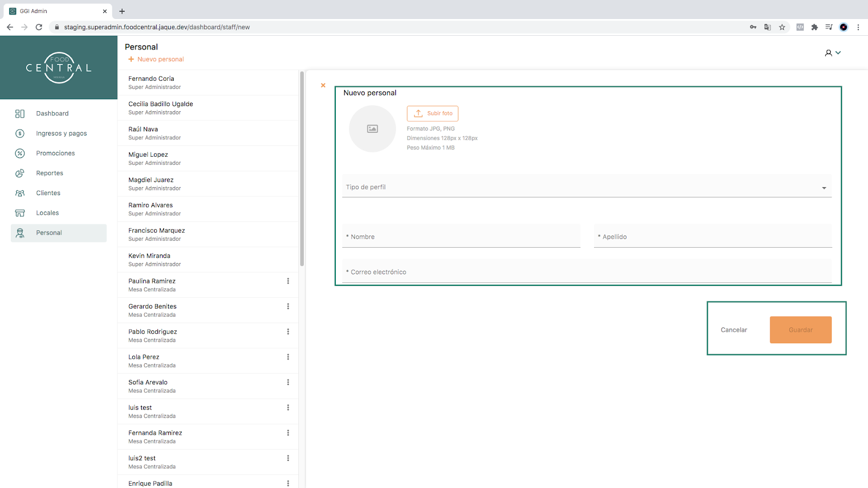Bookmark this page with star icon
Viewport: 868px width, 488px height.
pyautogui.click(x=782, y=27)
